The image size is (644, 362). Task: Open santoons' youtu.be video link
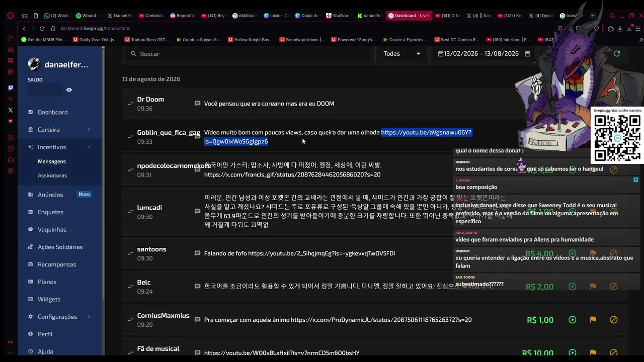coord(321,253)
